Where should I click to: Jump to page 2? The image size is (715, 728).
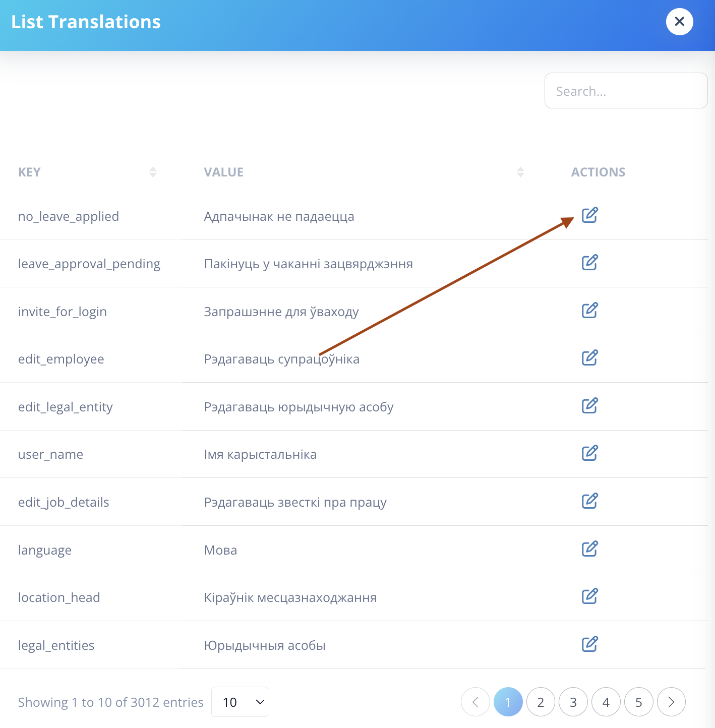point(541,702)
